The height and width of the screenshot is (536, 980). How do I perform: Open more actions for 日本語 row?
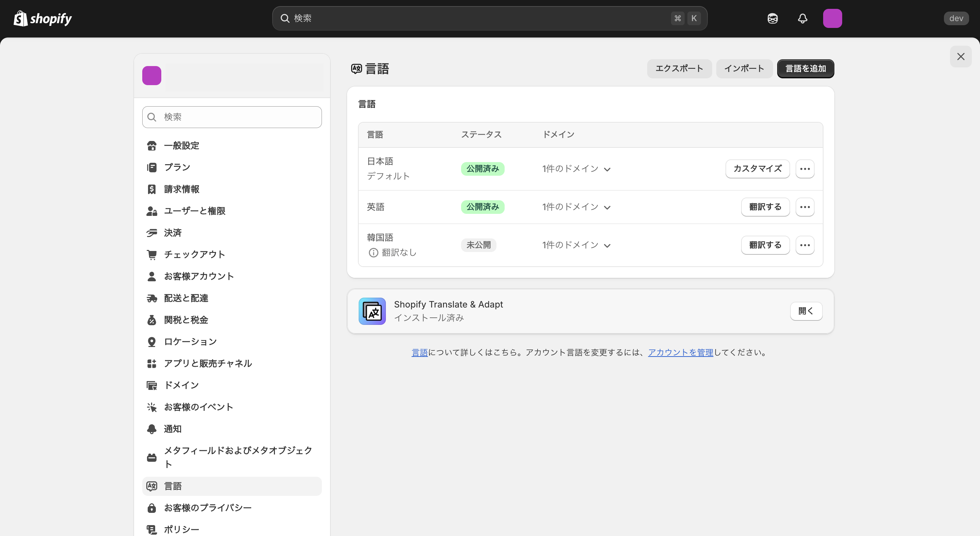tap(805, 169)
